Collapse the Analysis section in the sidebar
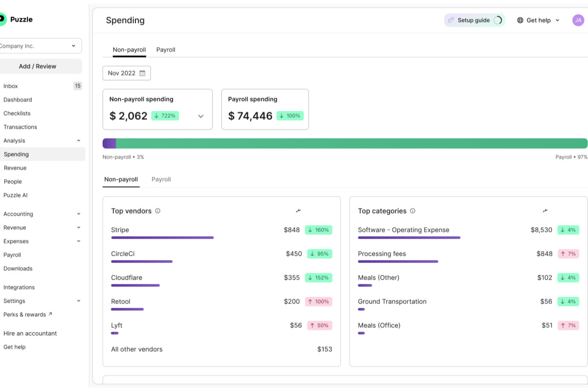 click(x=78, y=141)
